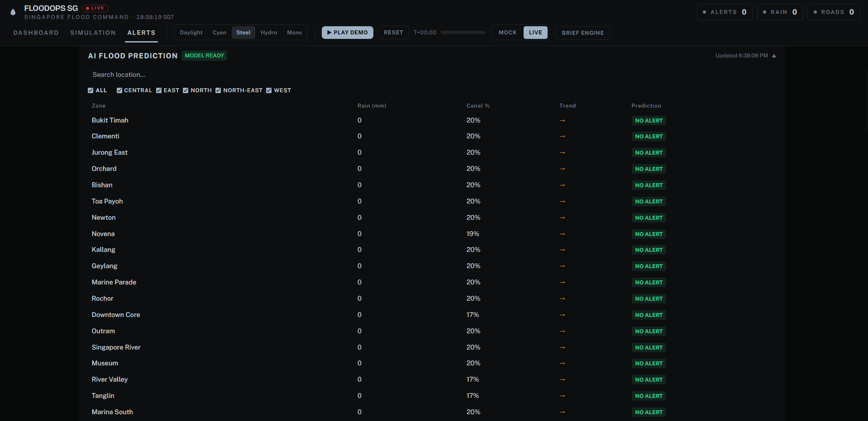Focus the Search location field
Viewport: 868px width, 421px height.
click(x=432, y=75)
